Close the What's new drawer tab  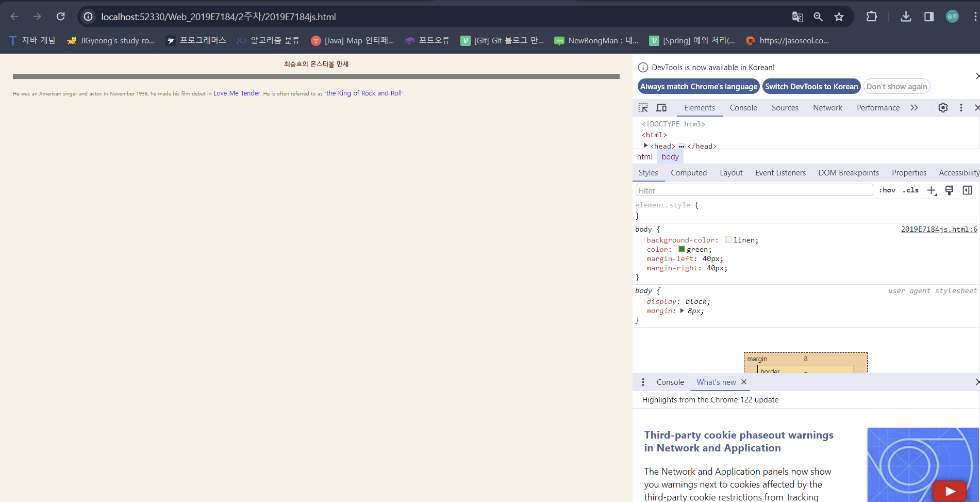744,382
